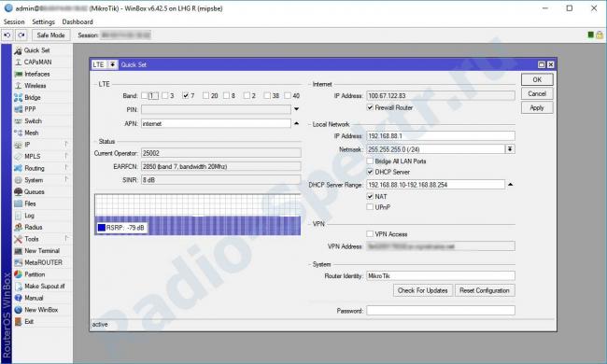Open the Radius sidebar icon
The width and height of the screenshot is (607, 364).
point(18,227)
